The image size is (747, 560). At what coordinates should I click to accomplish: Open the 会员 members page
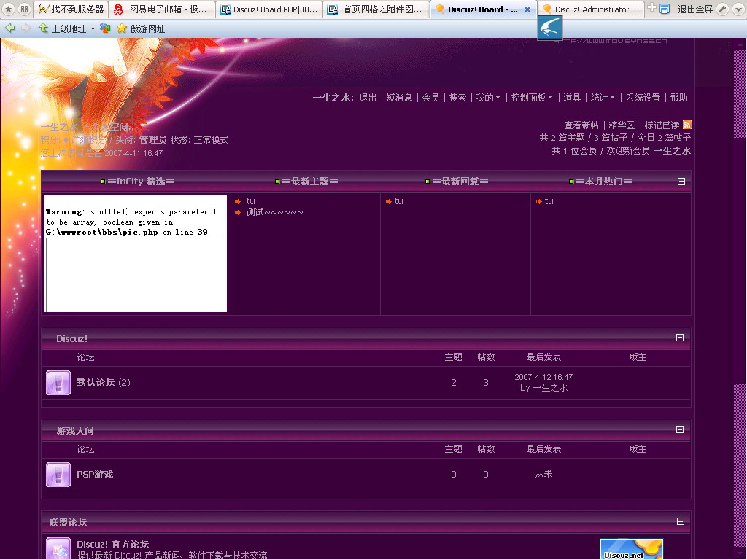click(430, 98)
